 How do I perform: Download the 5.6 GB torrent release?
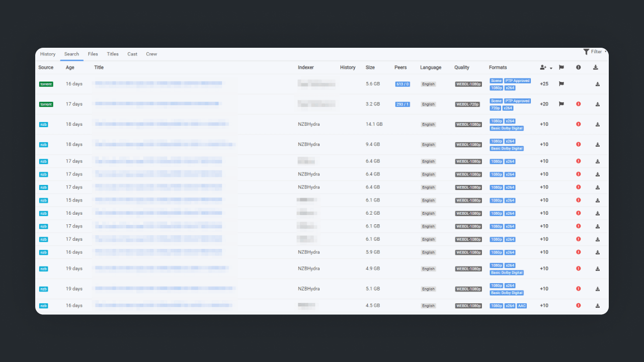(598, 84)
